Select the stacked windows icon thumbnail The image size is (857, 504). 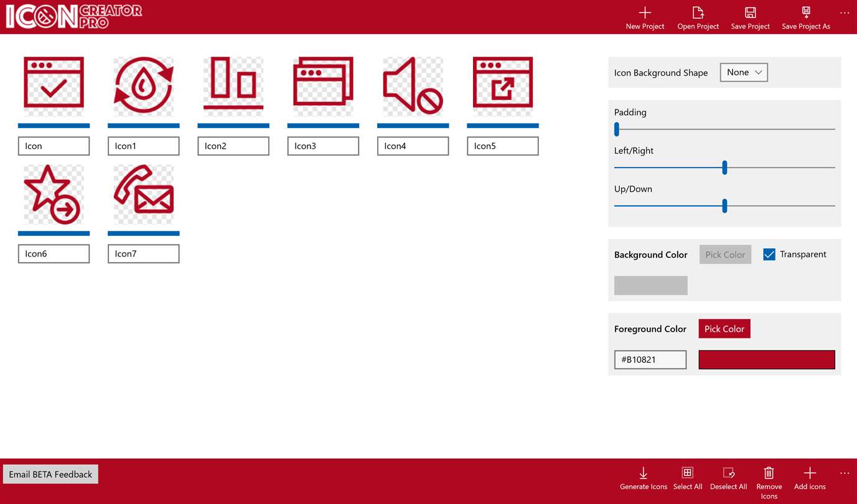323,86
